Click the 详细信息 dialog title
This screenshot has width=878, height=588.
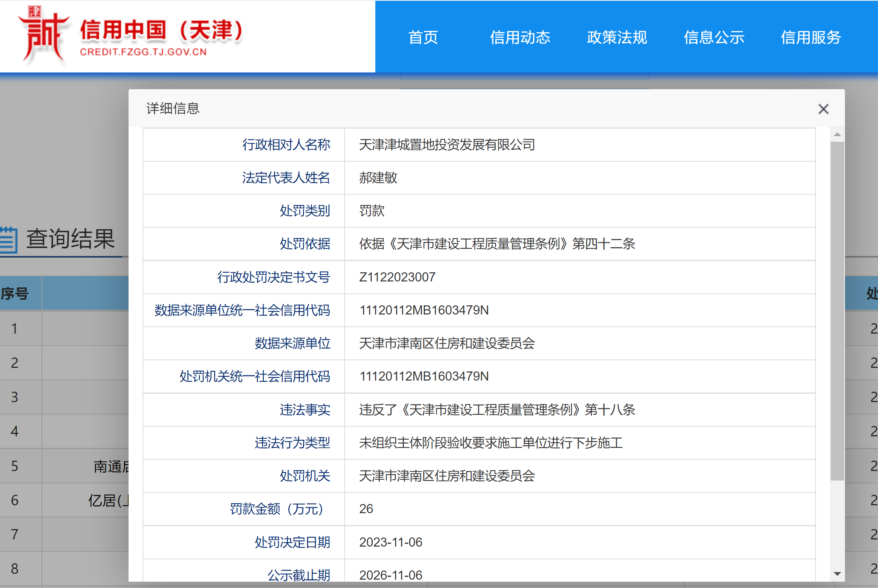point(173,108)
